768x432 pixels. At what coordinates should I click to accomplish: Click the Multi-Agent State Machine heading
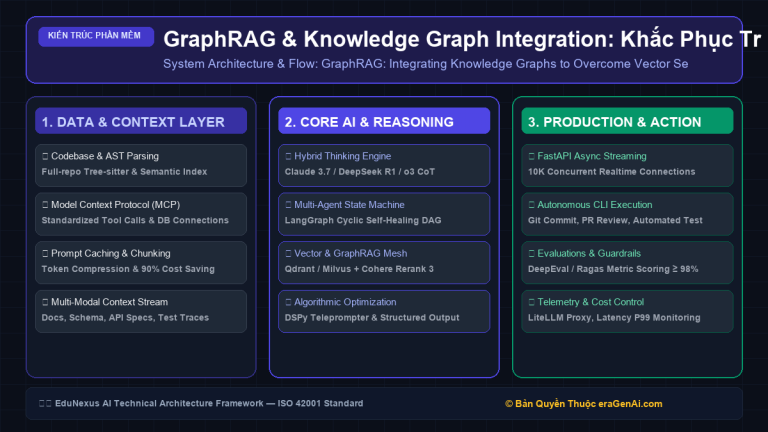(349, 205)
